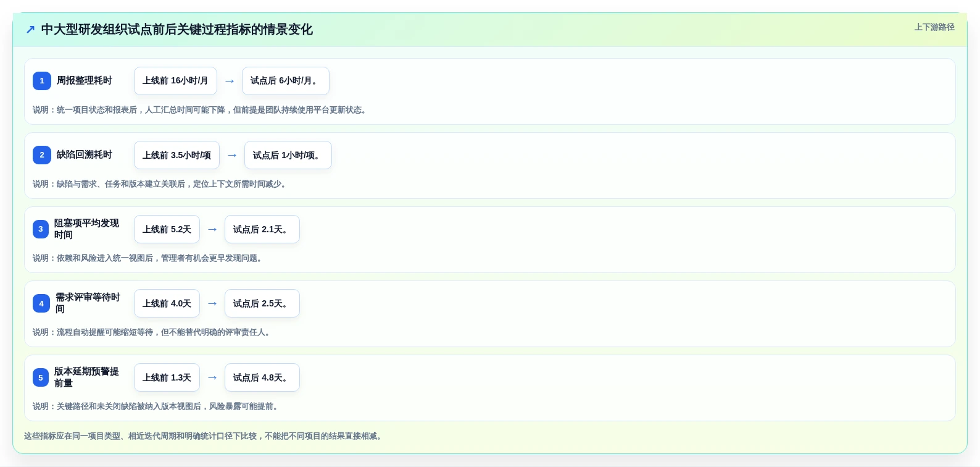This screenshot has width=980, height=467.
Task: Click the 上线前 5.2天 chip
Action: 167,229
